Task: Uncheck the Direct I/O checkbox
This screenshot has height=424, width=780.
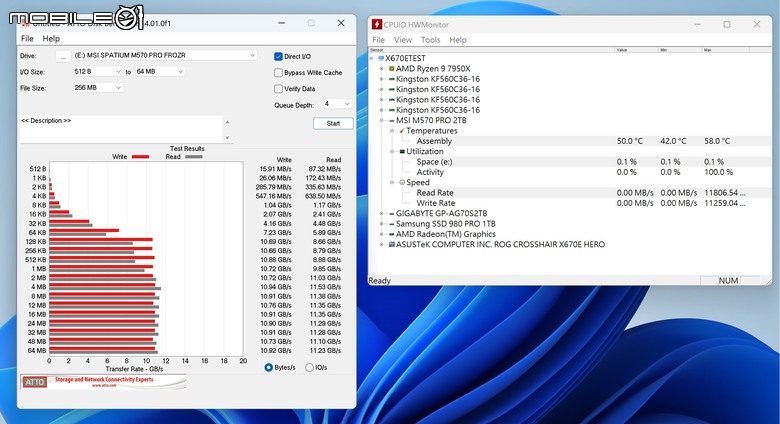Action: tap(278, 56)
